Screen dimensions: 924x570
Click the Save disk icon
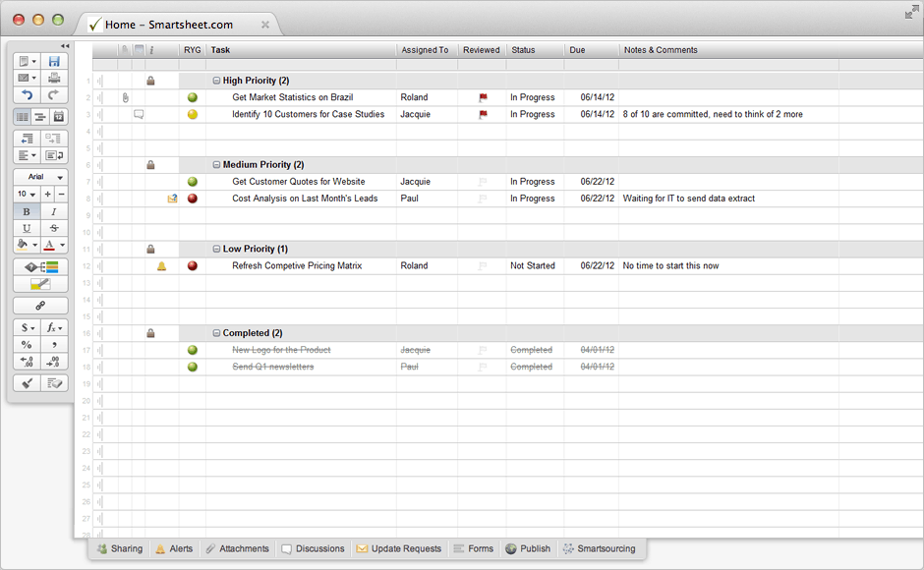point(54,61)
